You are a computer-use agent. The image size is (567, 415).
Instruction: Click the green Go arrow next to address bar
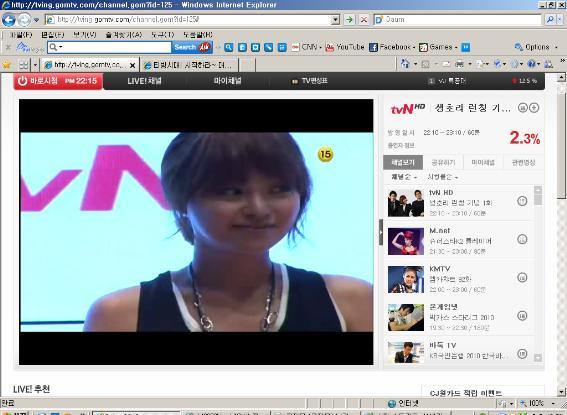pyautogui.click(x=349, y=20)
